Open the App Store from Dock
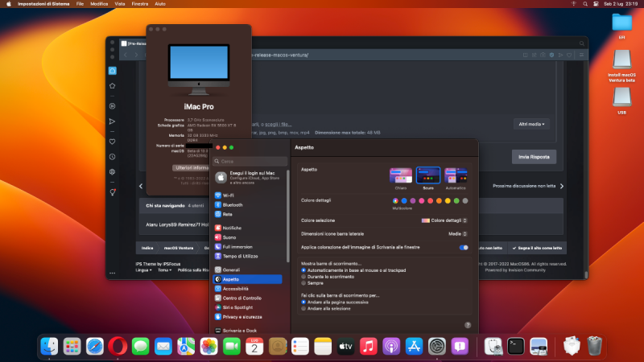Image resolution: width=644 pixels, height=362 pixels. 415,346
